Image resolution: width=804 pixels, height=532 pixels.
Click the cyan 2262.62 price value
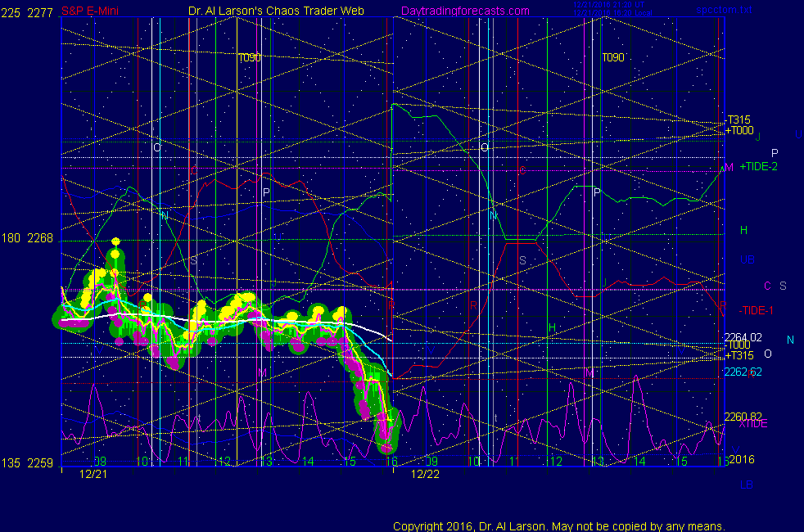point(743,372)
